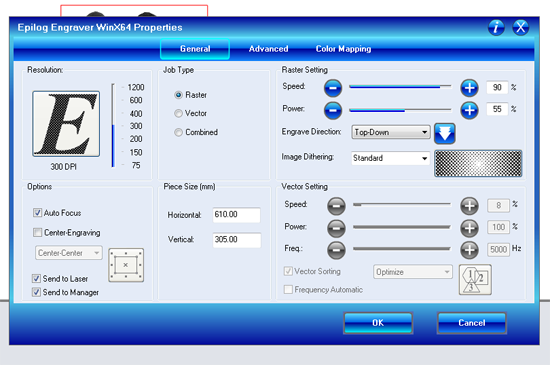550x365 pixels.
Task: Select Vector job type
Action: click(x=179, y=113)
